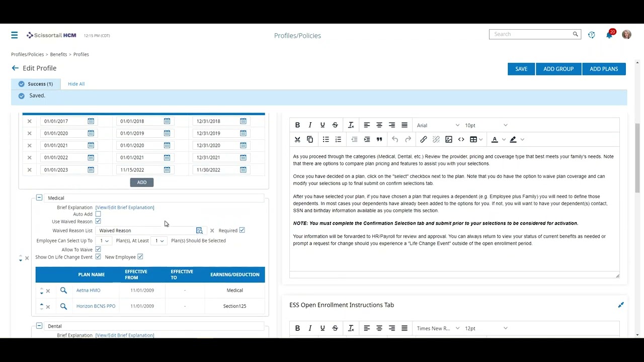
Task: Open the At Least plans dropdown
Action: click(x=159, y=241)
